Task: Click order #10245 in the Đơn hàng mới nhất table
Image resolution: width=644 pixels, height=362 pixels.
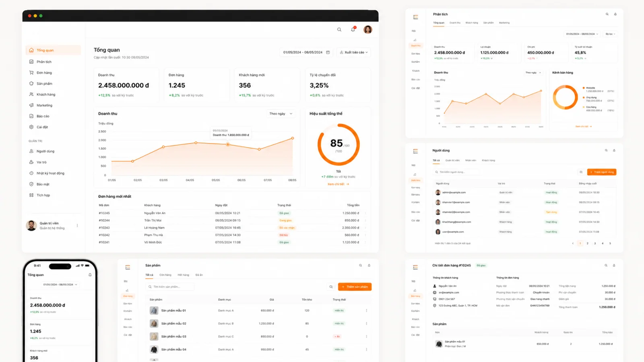Action: pos(104,213)
